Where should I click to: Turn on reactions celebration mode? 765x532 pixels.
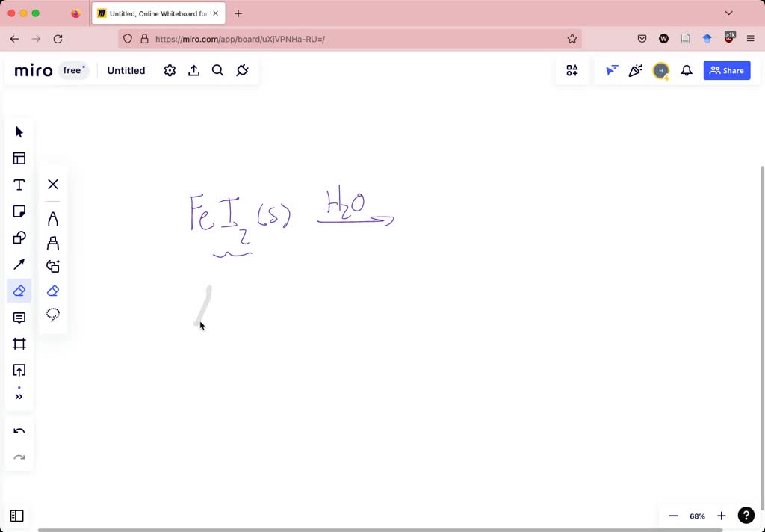click(636, 70)
